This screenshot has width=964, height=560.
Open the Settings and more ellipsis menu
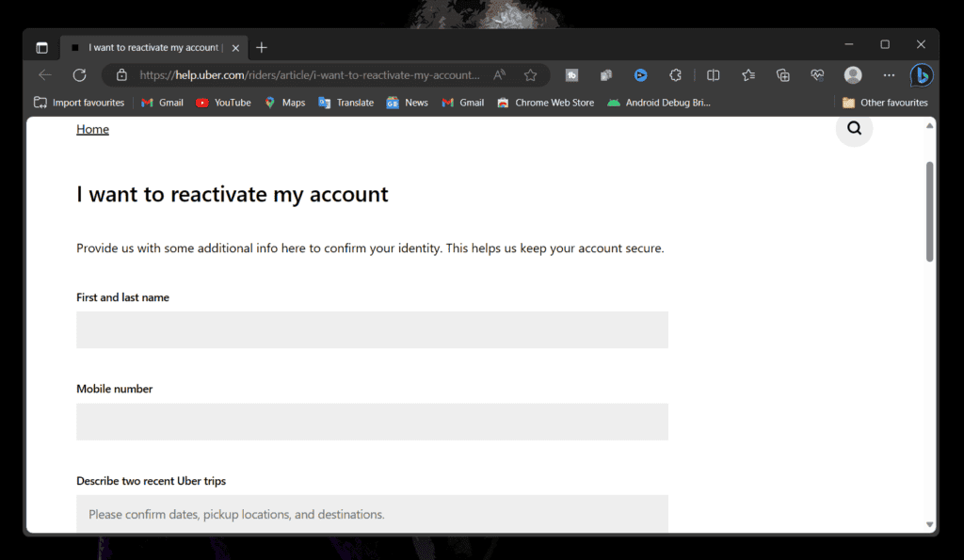pos(888,75)
